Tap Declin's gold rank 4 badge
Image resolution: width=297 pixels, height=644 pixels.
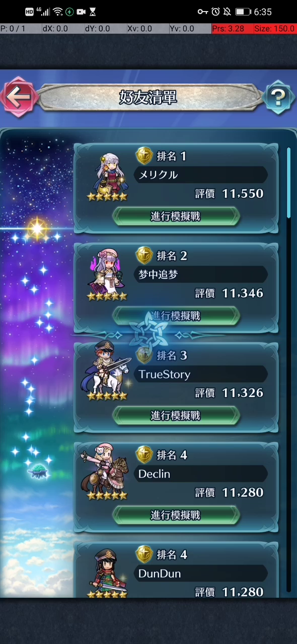click(144, 455)
